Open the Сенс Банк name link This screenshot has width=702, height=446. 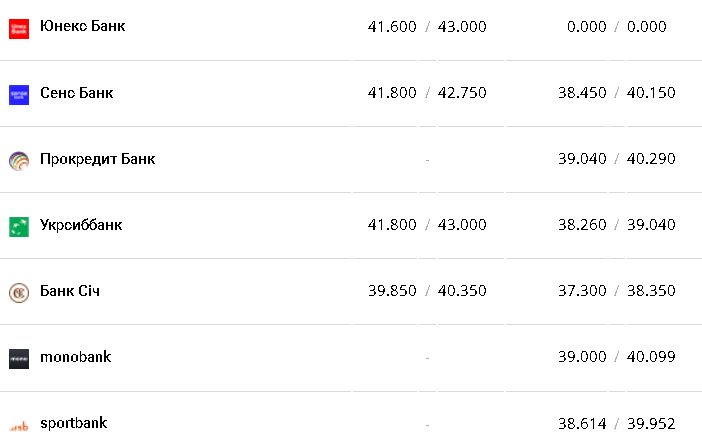coord(76,93)
